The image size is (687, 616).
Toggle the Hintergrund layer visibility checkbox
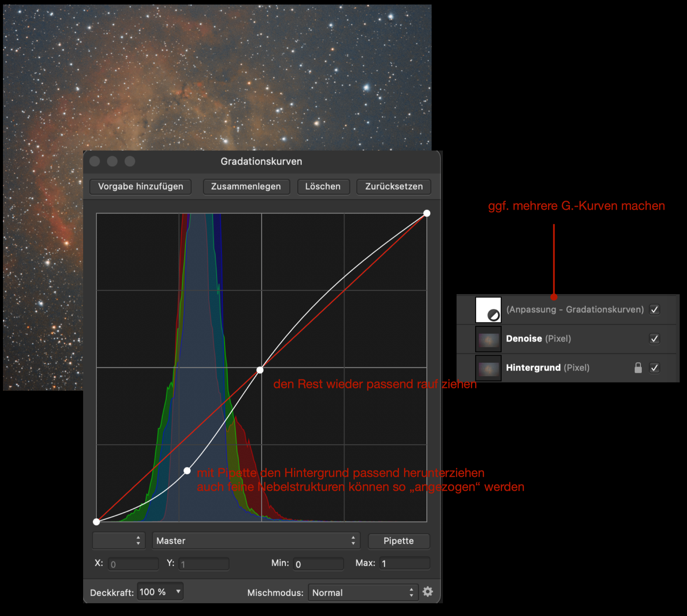654,368
